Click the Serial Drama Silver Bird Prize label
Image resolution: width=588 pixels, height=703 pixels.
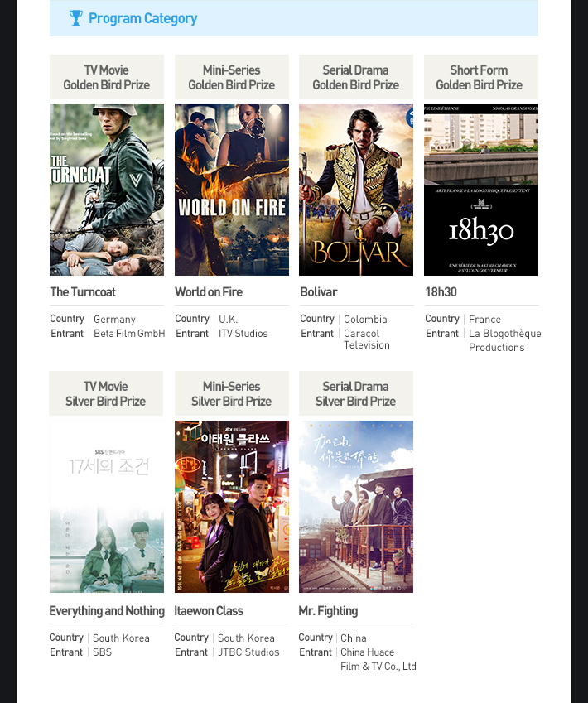(x=356, y=393)
